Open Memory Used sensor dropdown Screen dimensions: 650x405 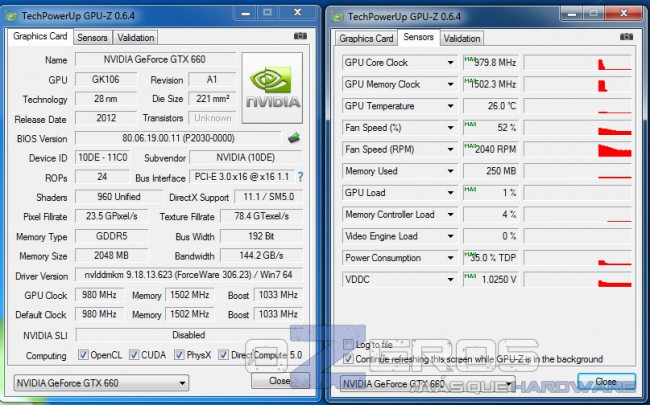[x=450, y=171]
